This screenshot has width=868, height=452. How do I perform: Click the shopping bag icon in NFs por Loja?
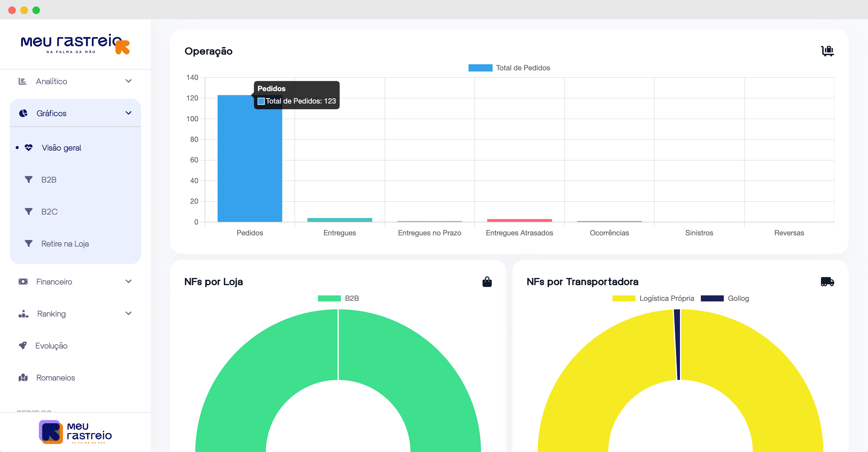click(486, 282)
